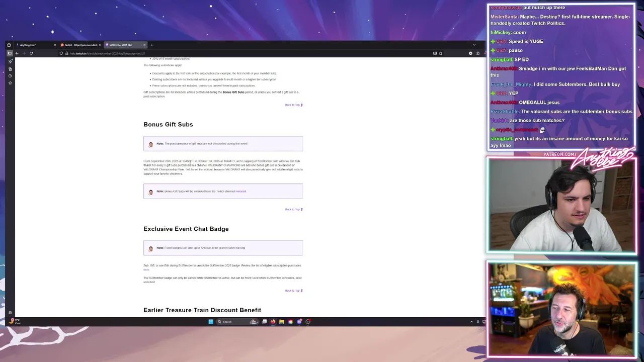Open the extensions toolbar icon
Image resolution: width=644 pixels, height=362 pixels.
[477, 53]
